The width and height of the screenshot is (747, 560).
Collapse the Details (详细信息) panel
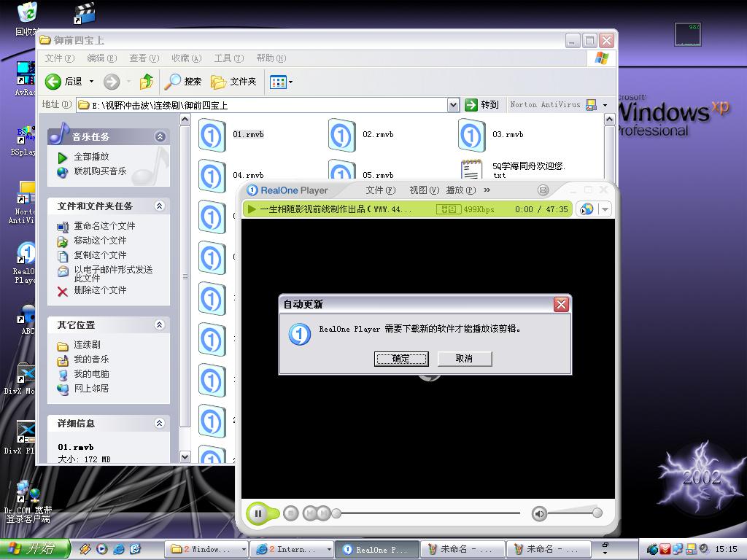160,423
